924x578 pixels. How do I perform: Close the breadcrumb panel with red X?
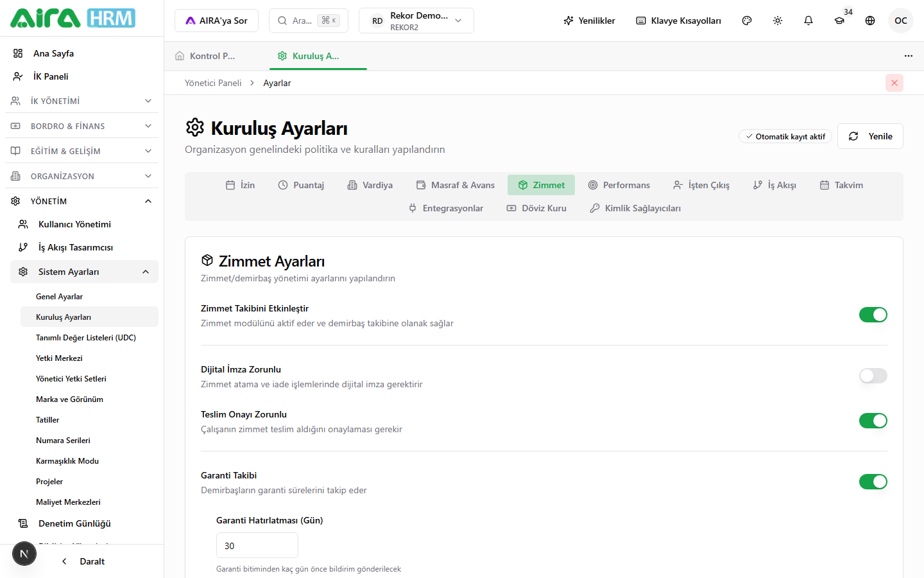point(894,83)
